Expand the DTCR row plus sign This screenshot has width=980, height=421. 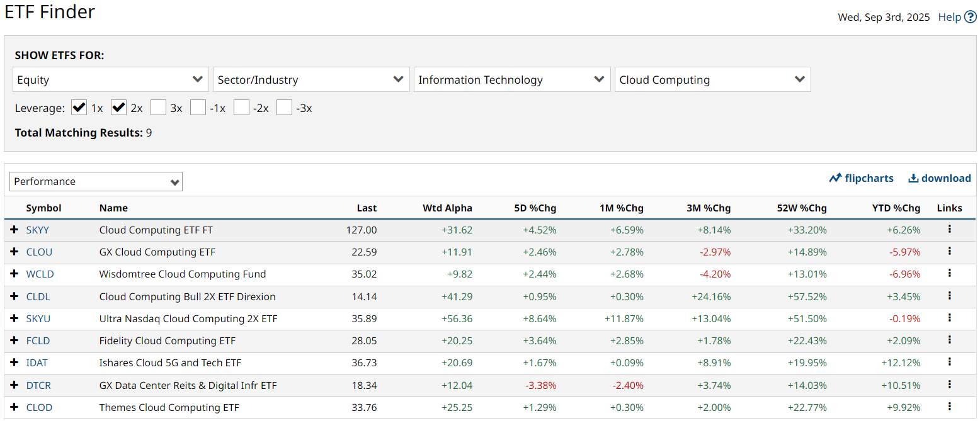(14, 385)
